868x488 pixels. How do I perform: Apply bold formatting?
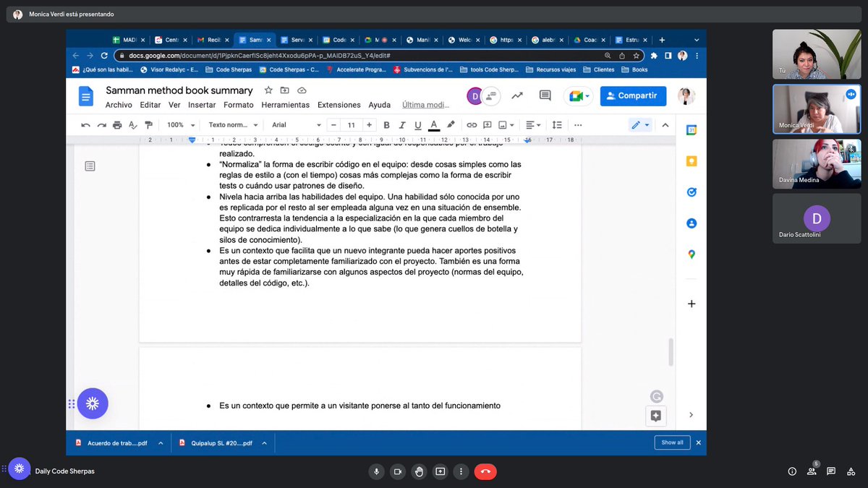coord(386,125)
